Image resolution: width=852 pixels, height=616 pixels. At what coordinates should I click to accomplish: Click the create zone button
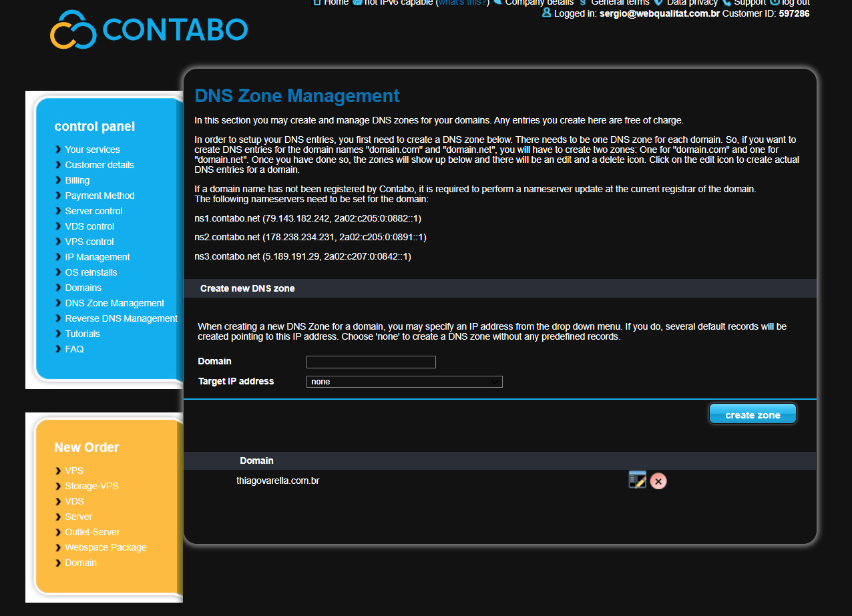(753, 414)
